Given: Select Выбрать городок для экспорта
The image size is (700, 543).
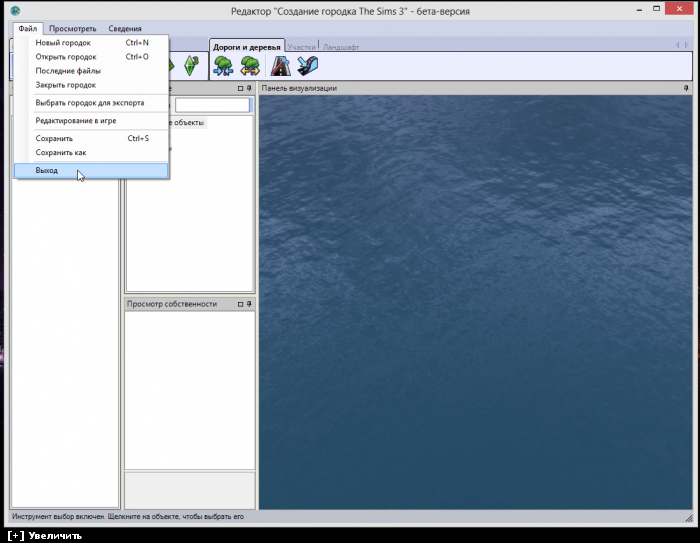Looking at the screenshot, I should (89, 102).
